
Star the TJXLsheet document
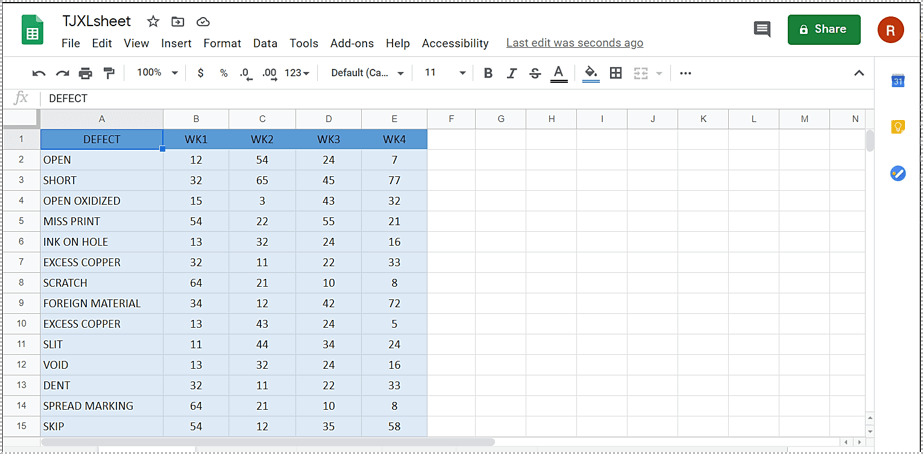point(153,21)
